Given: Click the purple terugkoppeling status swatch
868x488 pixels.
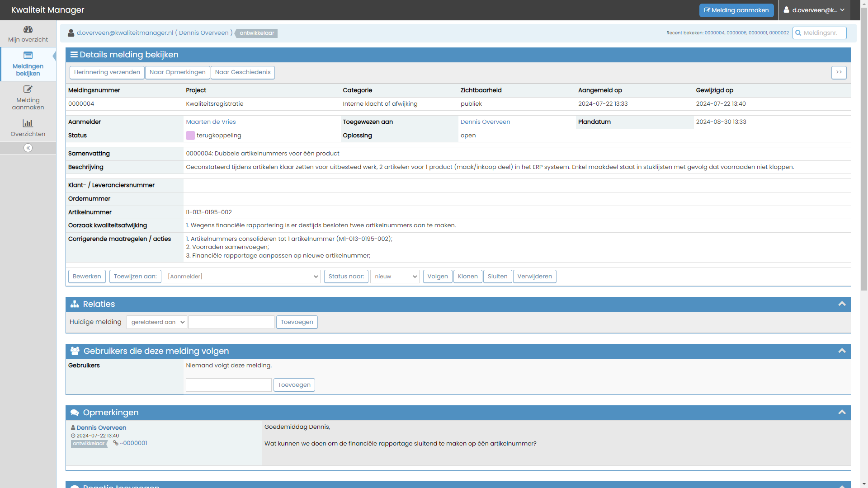Looking at the screenshot, I should click(x=190, y=136).
